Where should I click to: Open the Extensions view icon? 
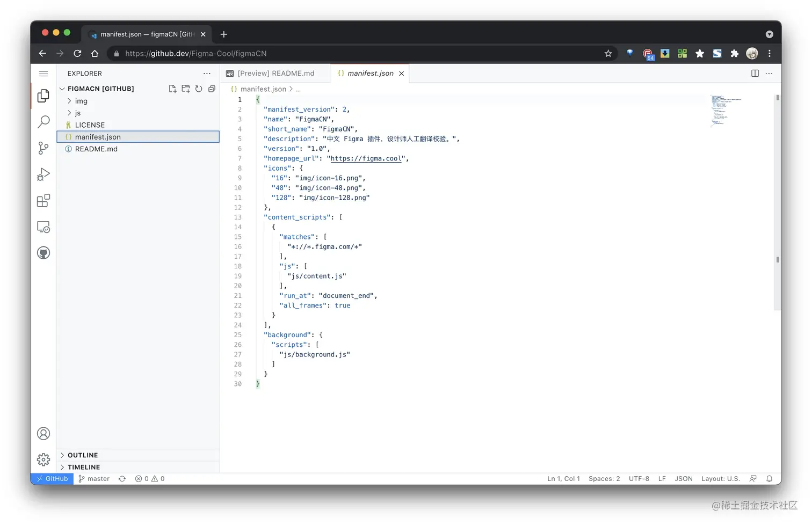pyautogui.click(x=44, y=201)
